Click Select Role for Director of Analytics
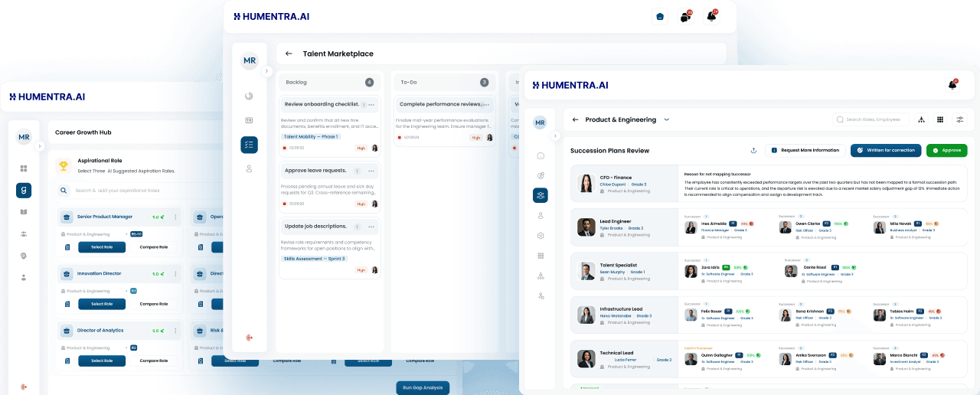This screenshot has width=980, height=395. pos(102,361)
